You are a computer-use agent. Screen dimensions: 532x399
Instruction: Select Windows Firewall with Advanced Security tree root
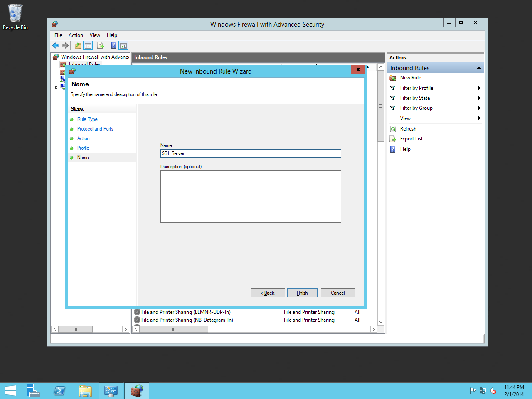[x=95, y=57]
